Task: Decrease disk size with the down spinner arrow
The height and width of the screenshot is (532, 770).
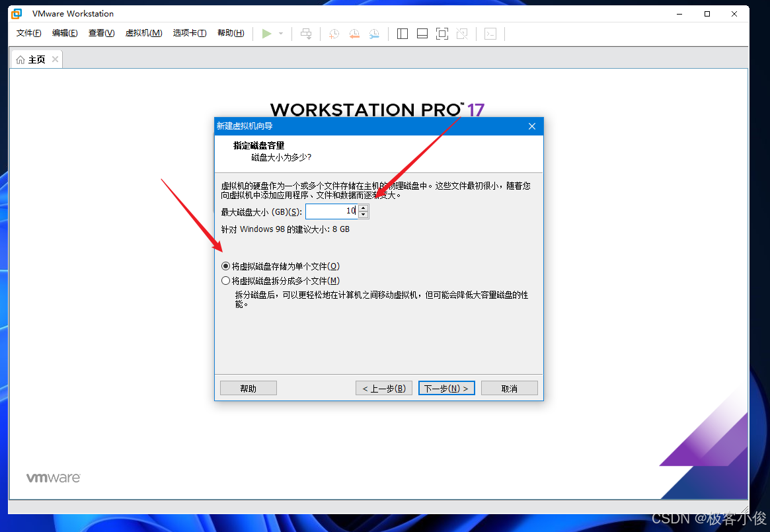Action: tap(364, 215)
